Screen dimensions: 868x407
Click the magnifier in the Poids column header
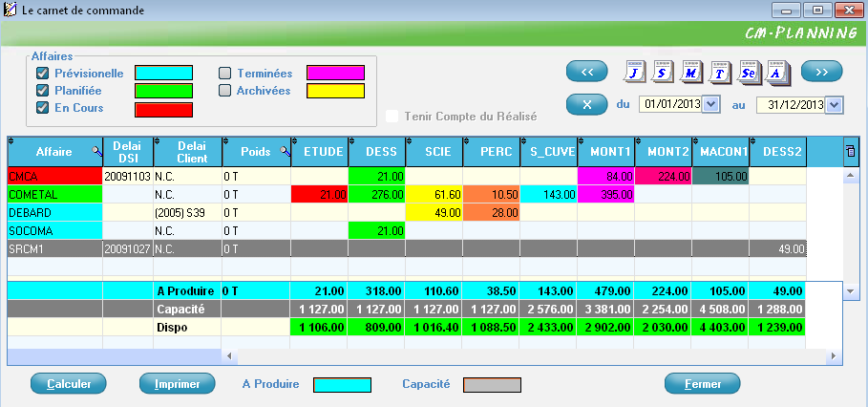284,152
